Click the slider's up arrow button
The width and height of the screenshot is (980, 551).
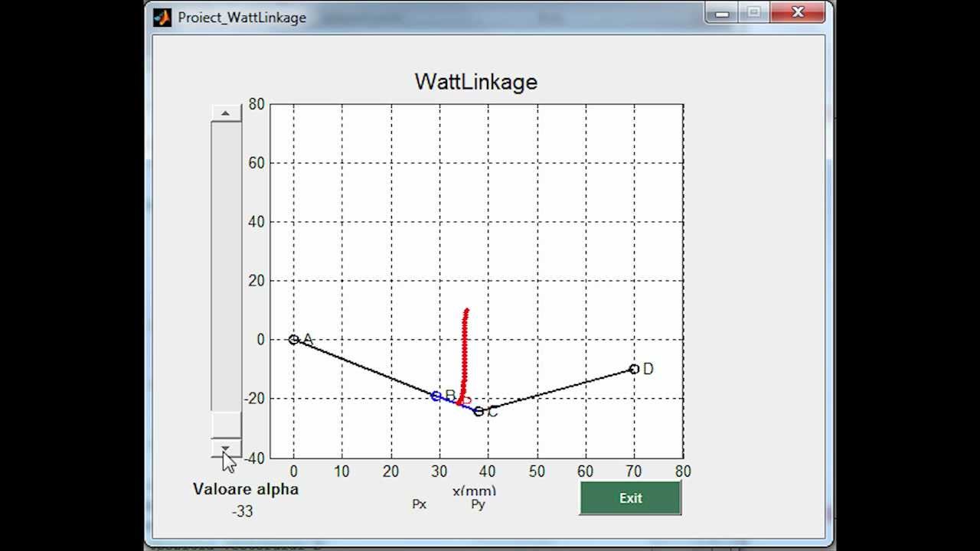[x=226, y=113]
